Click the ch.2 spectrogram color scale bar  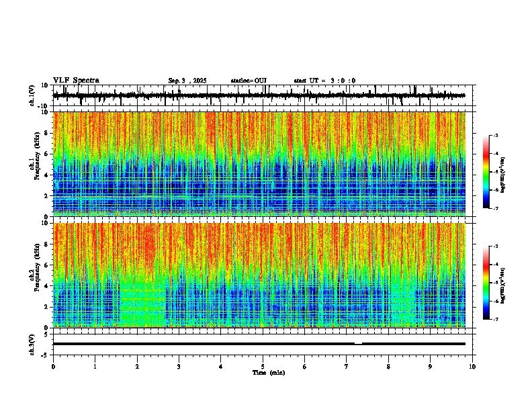pos(486,283)
